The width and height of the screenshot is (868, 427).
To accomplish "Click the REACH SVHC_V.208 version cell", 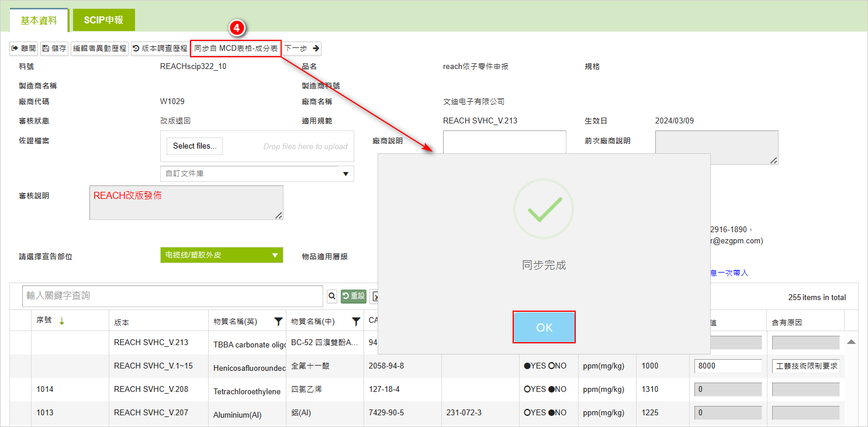I will tap(151, 390).
